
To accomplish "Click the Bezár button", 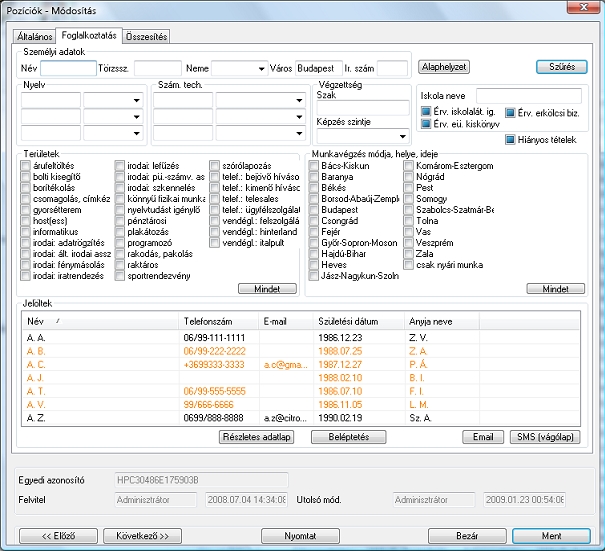I will tap(467, 536).
